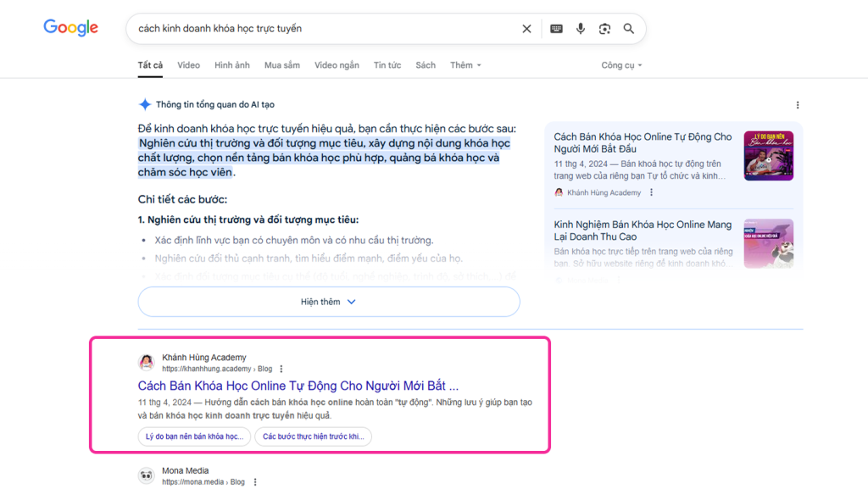This screenshot has height=489, width=868.
Task: Search by image with the camera icon
Action: click(604, 29)
